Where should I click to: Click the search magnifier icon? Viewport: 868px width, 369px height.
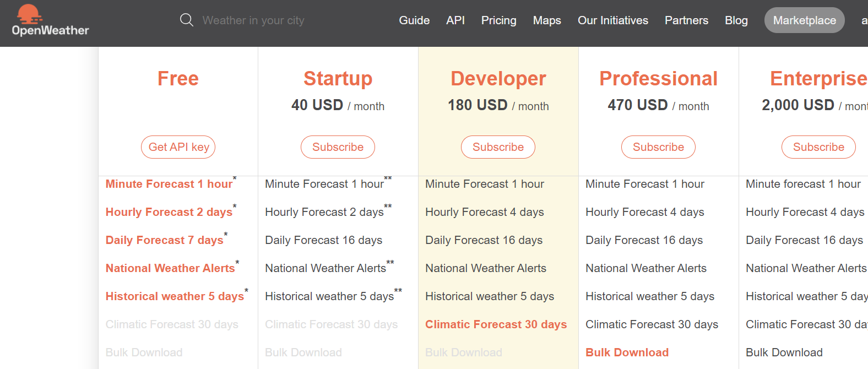pyautogui.click(x=187, y=20)
